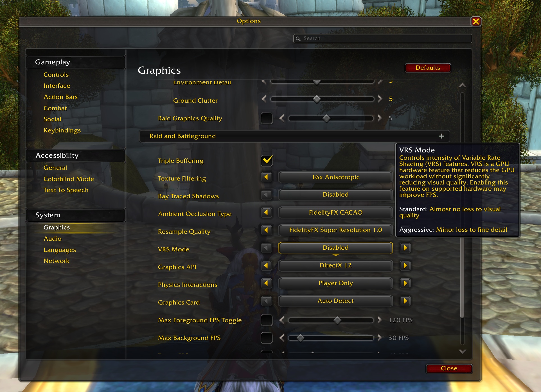Drag the Ground Clutter slider
The width and height of the screenshot is (541, 392).
tap(317, 100)
